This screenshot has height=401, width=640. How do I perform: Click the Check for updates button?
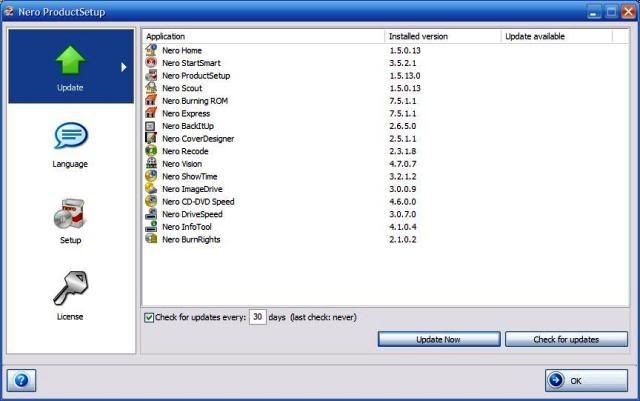coord(566,339)
